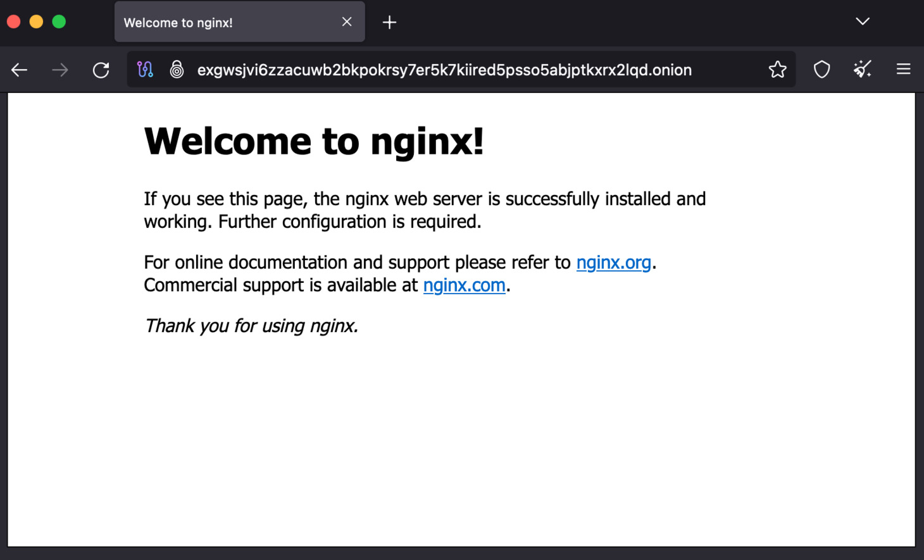Screen dimensions: 924x560
Task: Click the red close window button
Action: 14,22
